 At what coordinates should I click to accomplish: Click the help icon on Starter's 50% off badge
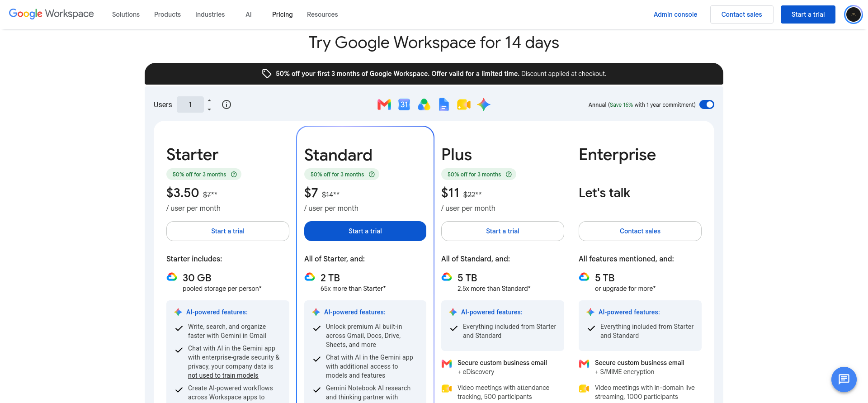tap(234, 174)
